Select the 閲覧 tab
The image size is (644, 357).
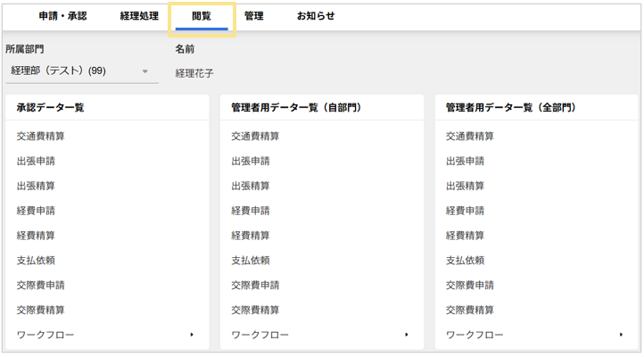pos(202,16)
